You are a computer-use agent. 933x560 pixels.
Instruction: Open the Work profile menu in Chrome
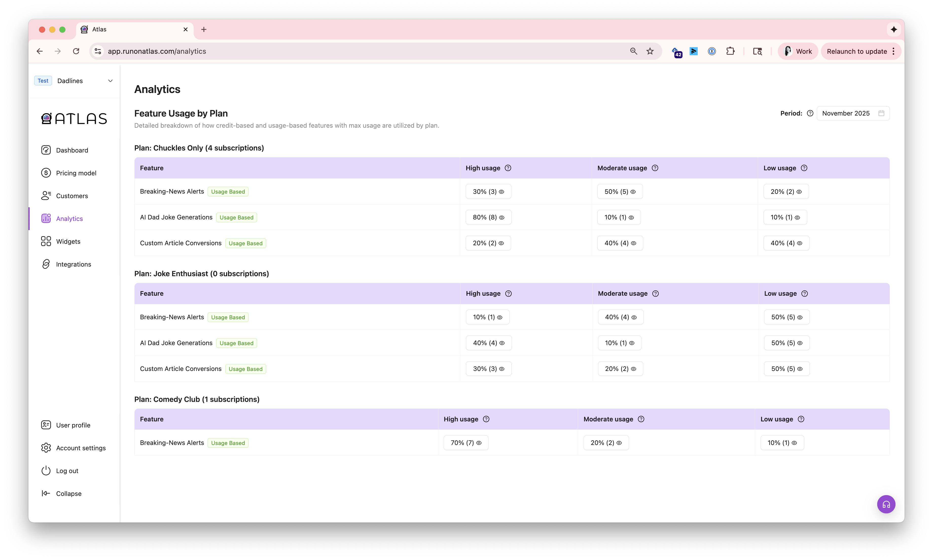[798, 51]
